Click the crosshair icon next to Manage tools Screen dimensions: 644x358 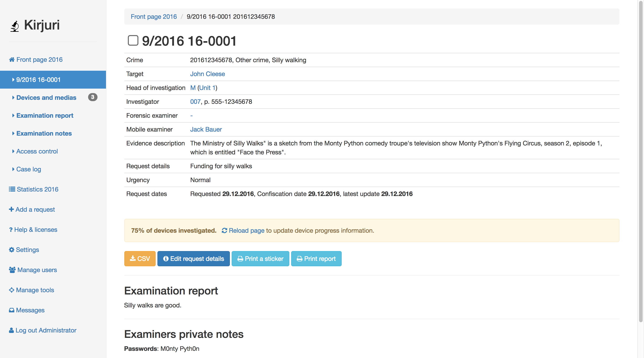[x=11, y=290]
